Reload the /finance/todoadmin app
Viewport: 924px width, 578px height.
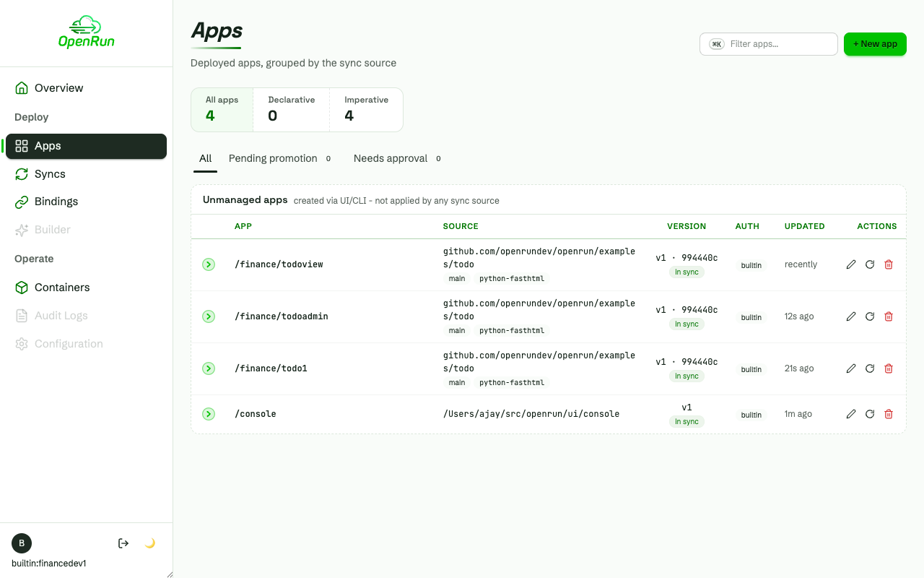(870, 316)
